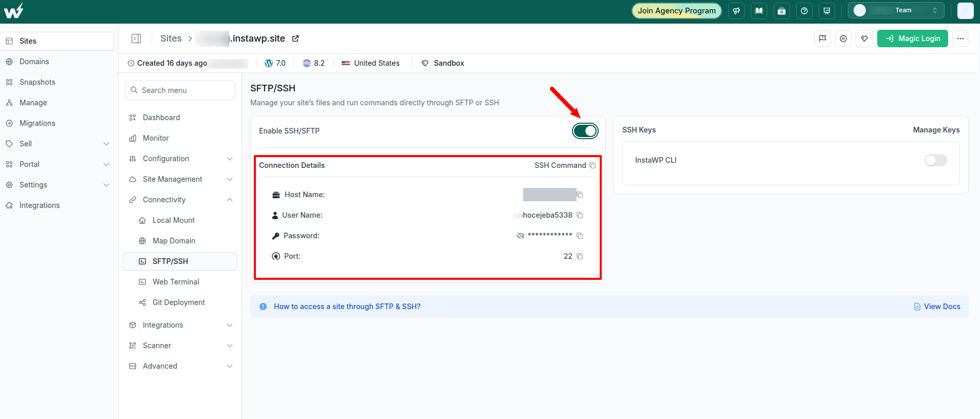Click the diamond icon next to Magic Login
Image resolution: width=980 pixels, height=419 pixels.
864,39
